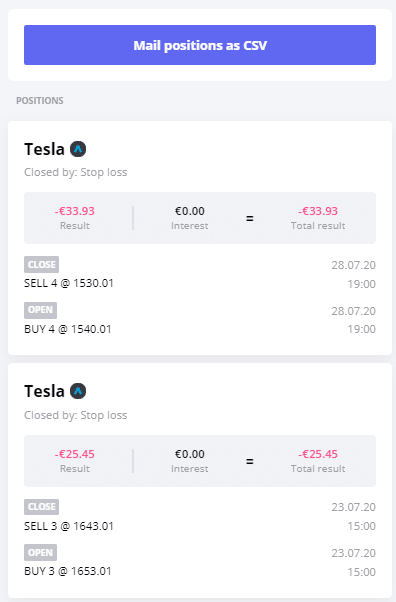Click the POSITIONS section header
The image size is (396, 602).
pos(40,101)
